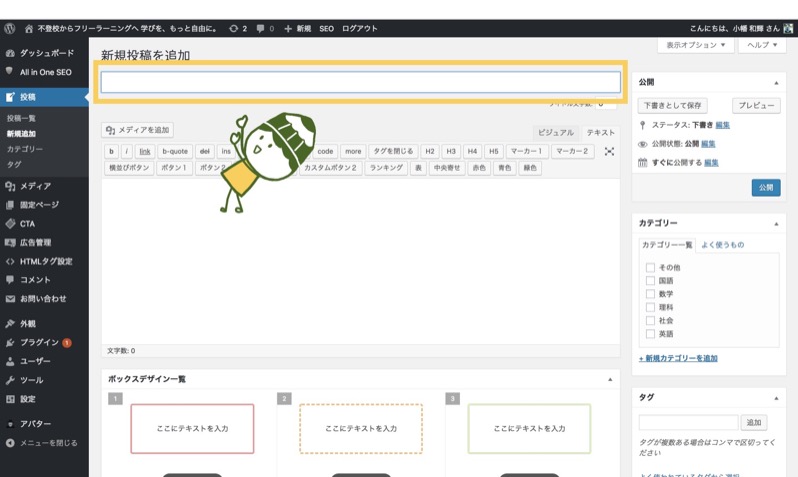Edit ステータス with 編集 link
The image size is (798, 477).
click(x=722, y=125)
